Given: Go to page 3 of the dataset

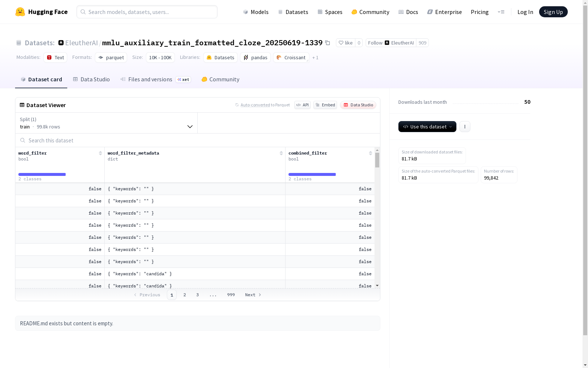Looking at the screenshot, I should click(197, 295).
